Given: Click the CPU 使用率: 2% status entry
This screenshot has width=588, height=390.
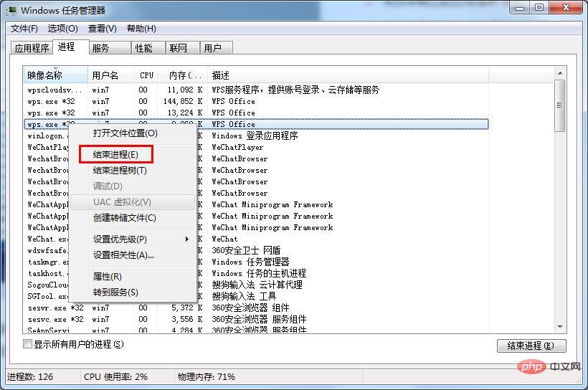Looking at the screenshot, I should [x=116, y=376].
